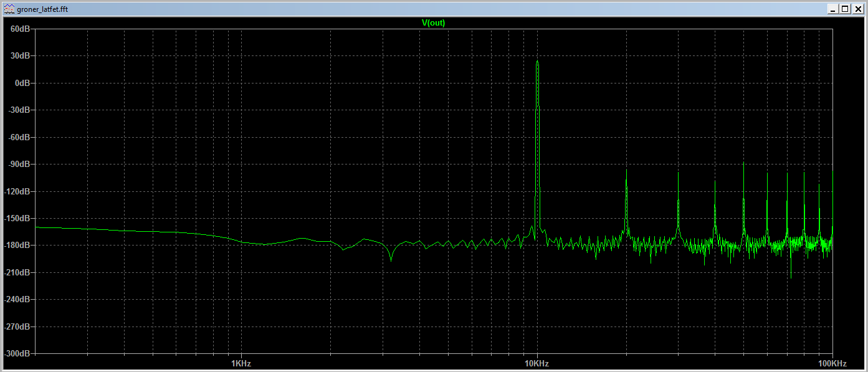The height and width of the screenshot is (372, 868).
Task: Click the -300dB vertical axis label
Action: (x=17, y=353)
